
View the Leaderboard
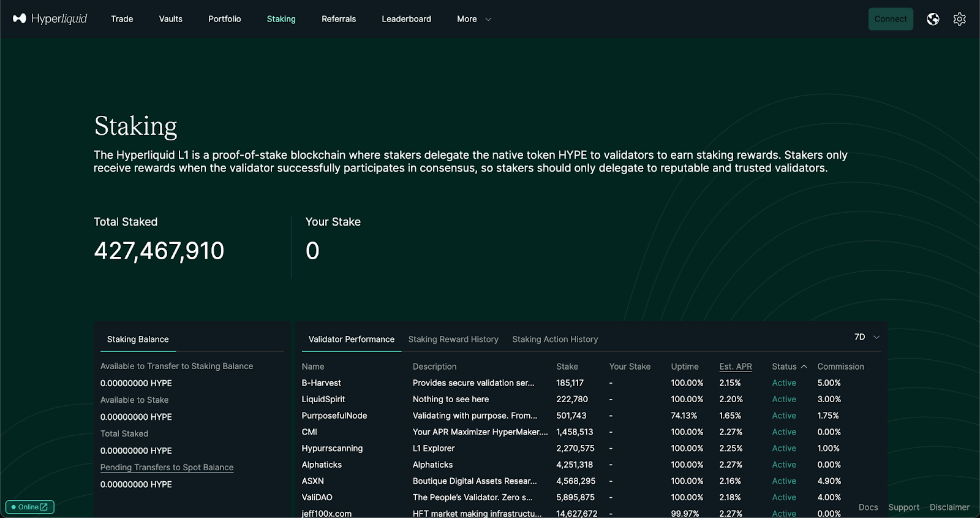(x=407, y=19)
